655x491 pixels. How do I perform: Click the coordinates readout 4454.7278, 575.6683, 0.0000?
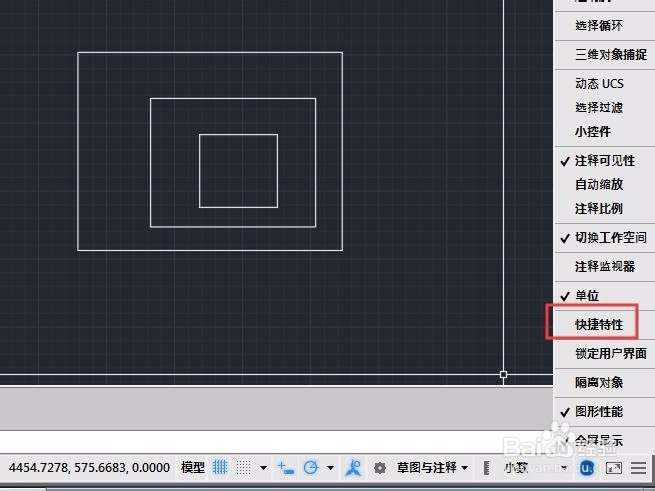coord(89,467)
